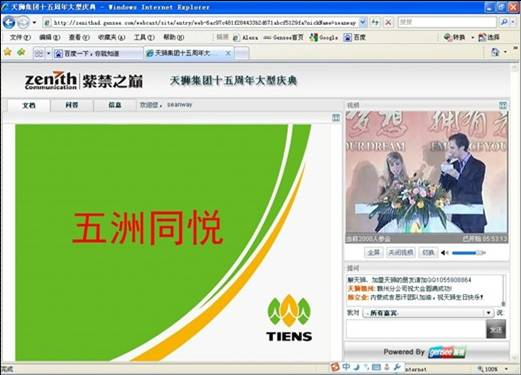The height and width of the screenshot is (375, 521).
Task: Expand the tab list dropdown arrow
Action: (x=48, y=53)
